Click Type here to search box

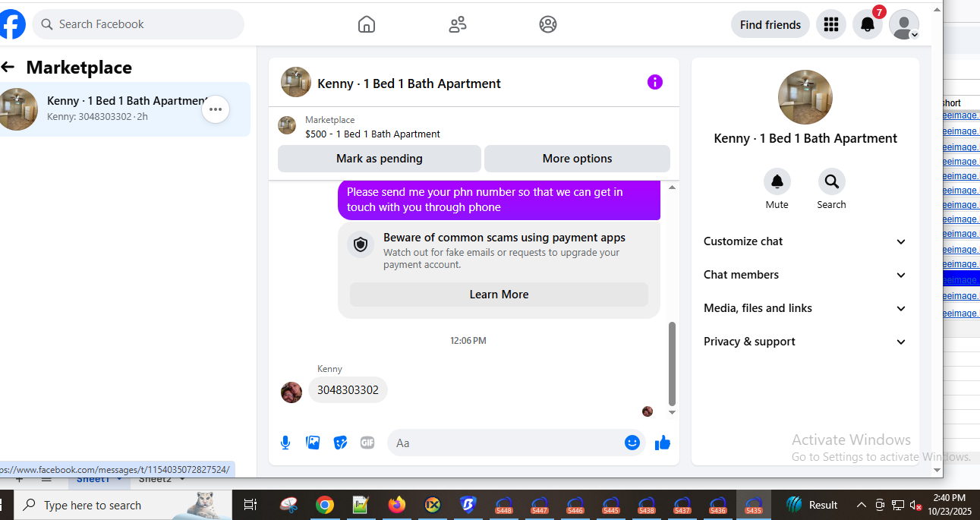pos(123,505)
